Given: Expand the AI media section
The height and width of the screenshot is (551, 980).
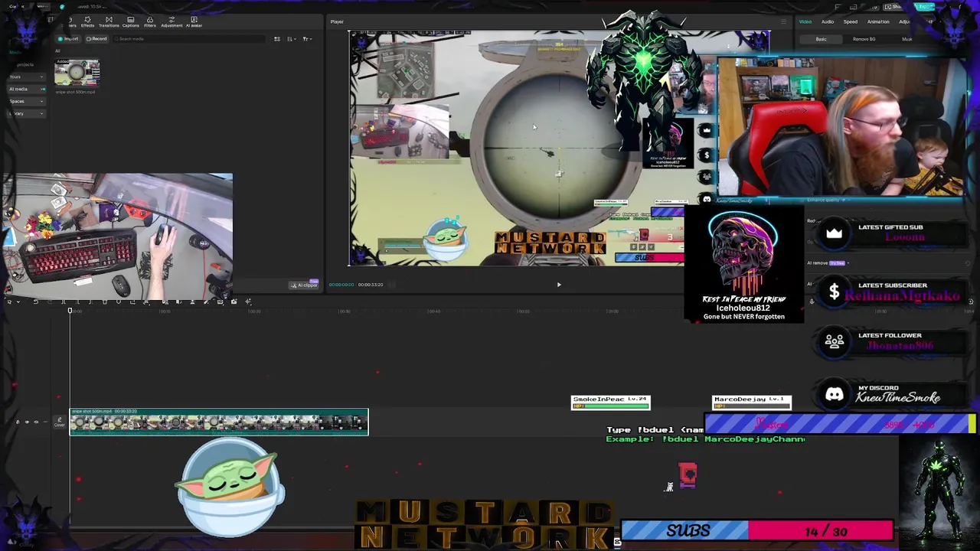Looking at the screenshot, I should pos(28,89).
